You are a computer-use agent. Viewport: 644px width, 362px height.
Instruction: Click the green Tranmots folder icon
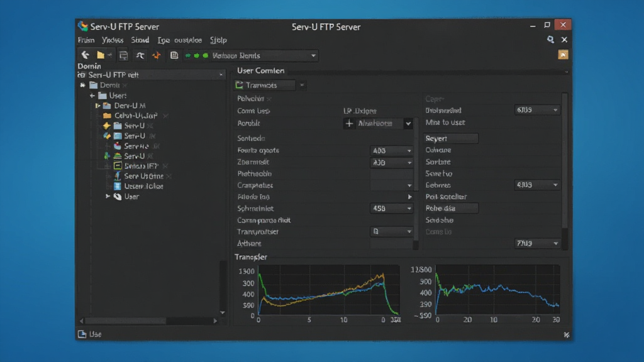pos(240,85)
